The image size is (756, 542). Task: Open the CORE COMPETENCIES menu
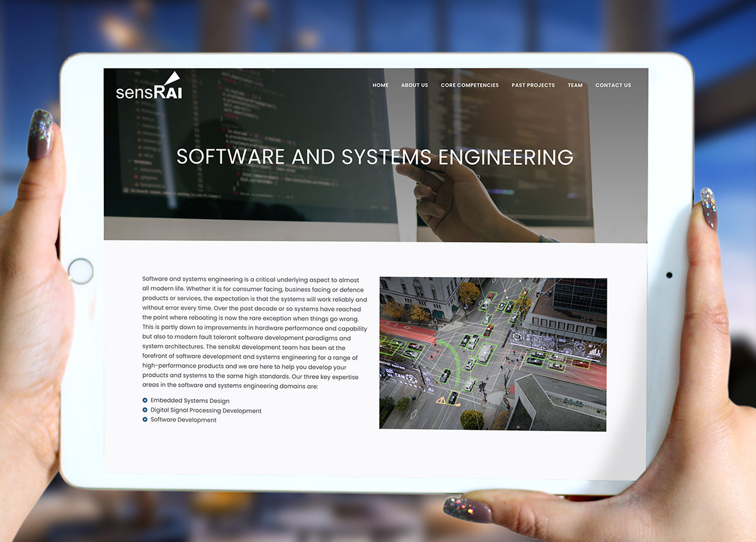point(469,86)
